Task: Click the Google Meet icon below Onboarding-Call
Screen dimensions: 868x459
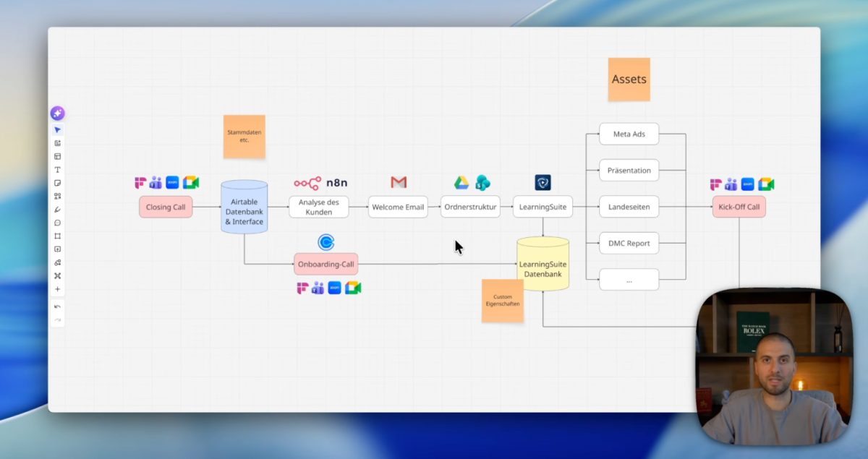Action: point(353,288)
